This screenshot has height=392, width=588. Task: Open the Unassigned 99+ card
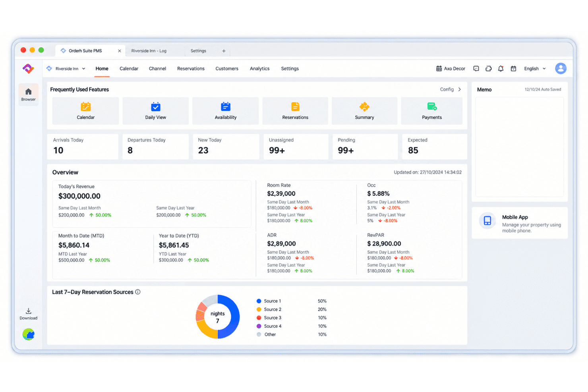coord(296,147)
